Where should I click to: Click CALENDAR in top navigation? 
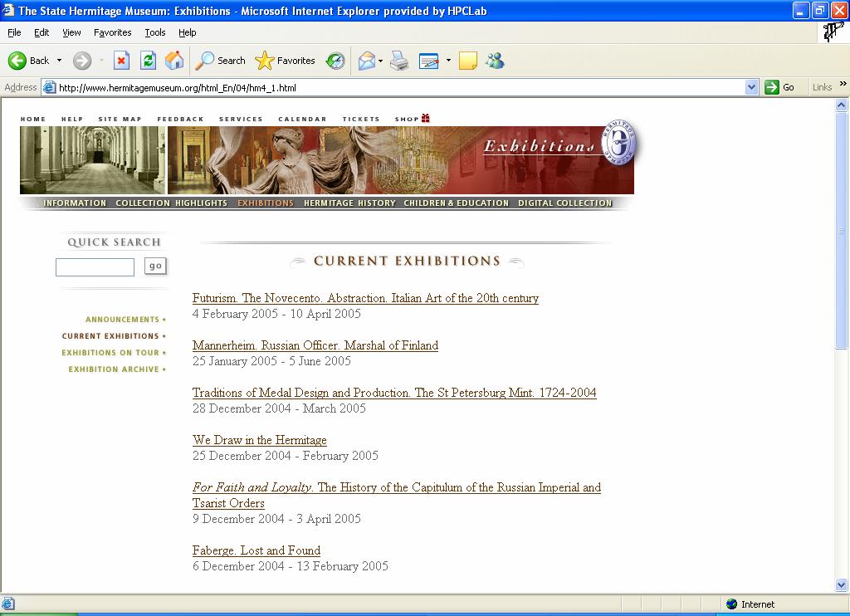(302, 119)
